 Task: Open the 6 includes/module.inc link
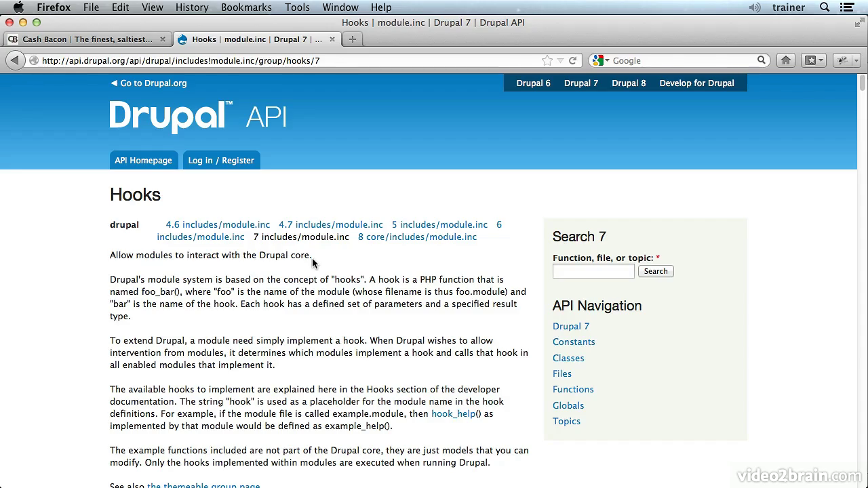[200, 237]
